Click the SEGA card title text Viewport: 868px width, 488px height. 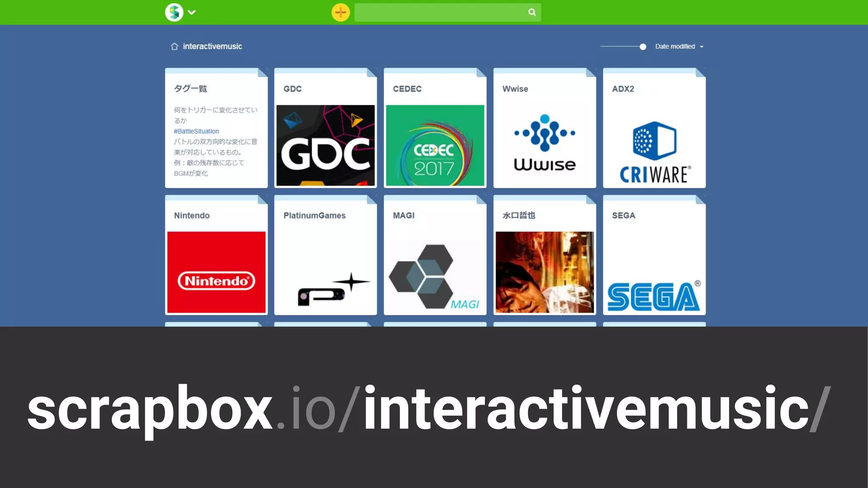click(623, 216)
